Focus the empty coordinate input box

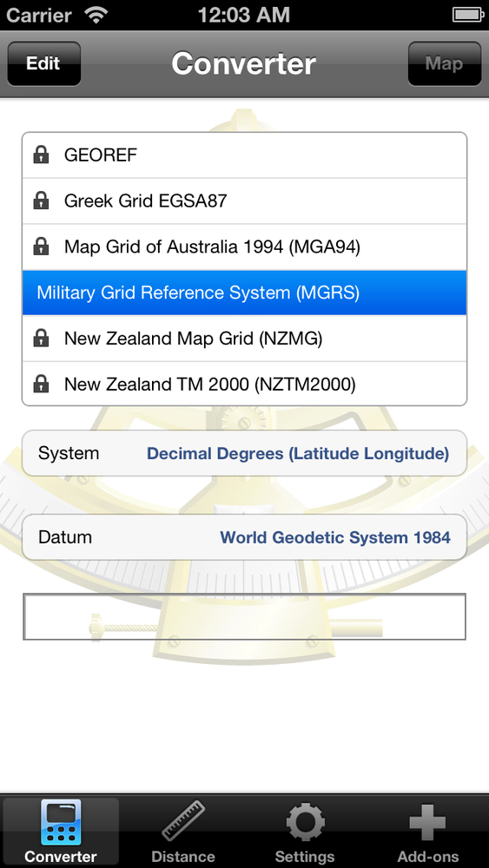click(244, 616)
